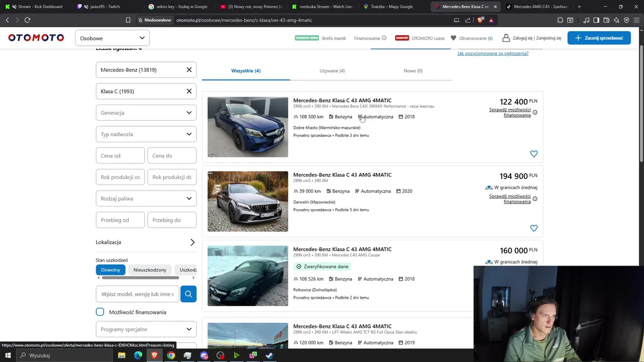
Task: Switch to the Używane (4) tab
Action: point(332,71)
